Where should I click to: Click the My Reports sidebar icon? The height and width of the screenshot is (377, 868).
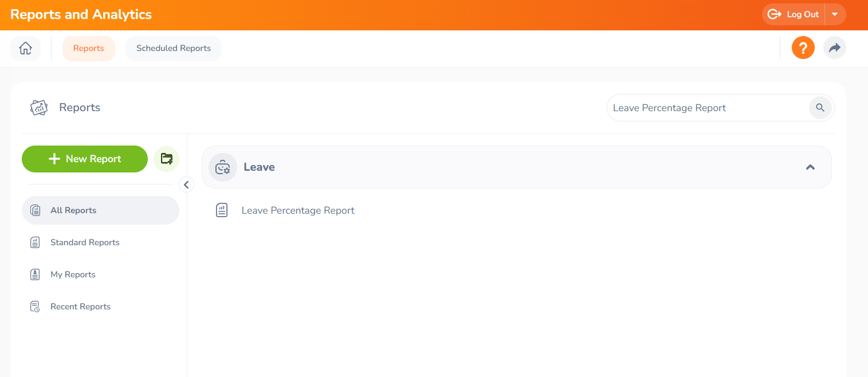tap(35, 274)
